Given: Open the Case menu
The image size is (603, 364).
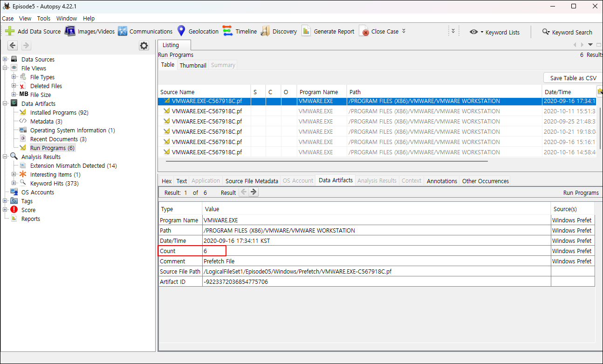Looking at the screenshot, I should [x=8, y=19].
